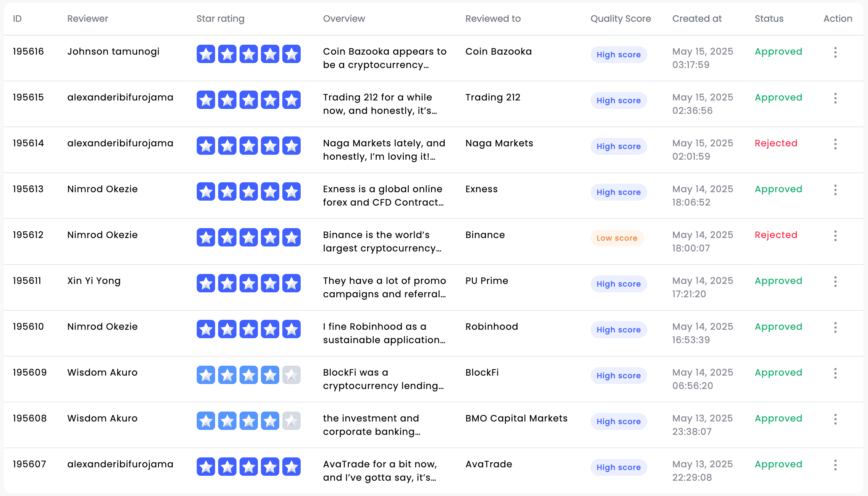This screenshot has height=496, width=868.
Task: Click fourth star in BMO Capital Markets row
Action: tap(270, 421)
